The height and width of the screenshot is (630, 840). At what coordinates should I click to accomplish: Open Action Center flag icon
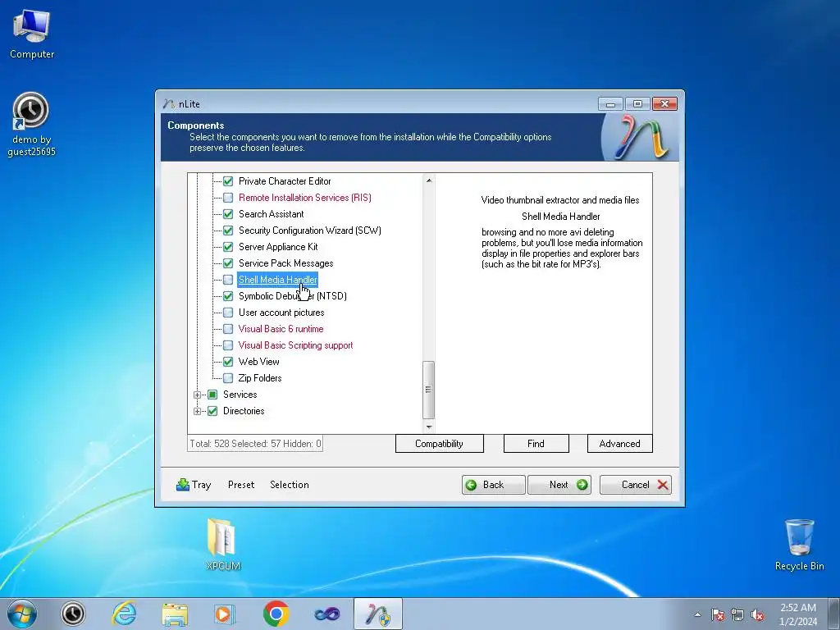[718, 614]
